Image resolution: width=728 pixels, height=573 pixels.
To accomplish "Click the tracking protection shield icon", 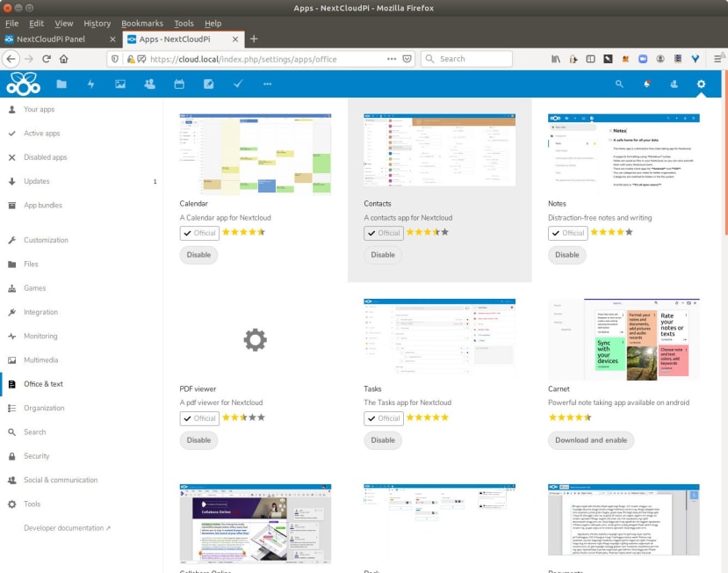I will coord(115,59).
